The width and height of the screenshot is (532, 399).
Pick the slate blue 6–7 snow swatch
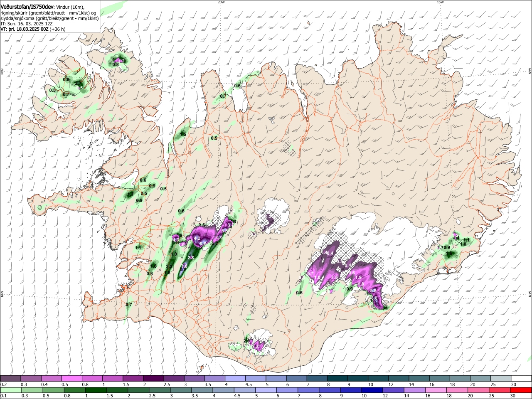[x=296, y=379]
